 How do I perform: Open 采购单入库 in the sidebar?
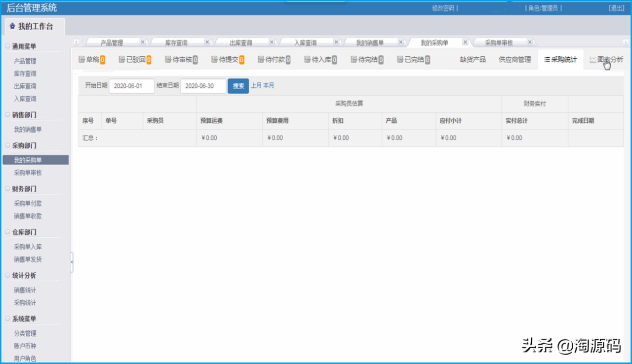(x=28, y=247)
